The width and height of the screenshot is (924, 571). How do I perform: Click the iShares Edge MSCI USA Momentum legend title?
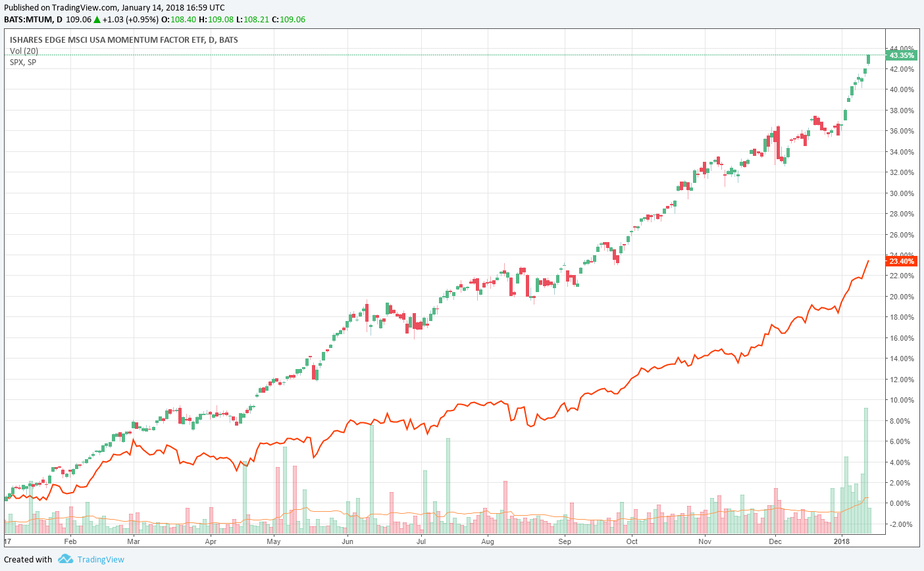pos(124,40)
